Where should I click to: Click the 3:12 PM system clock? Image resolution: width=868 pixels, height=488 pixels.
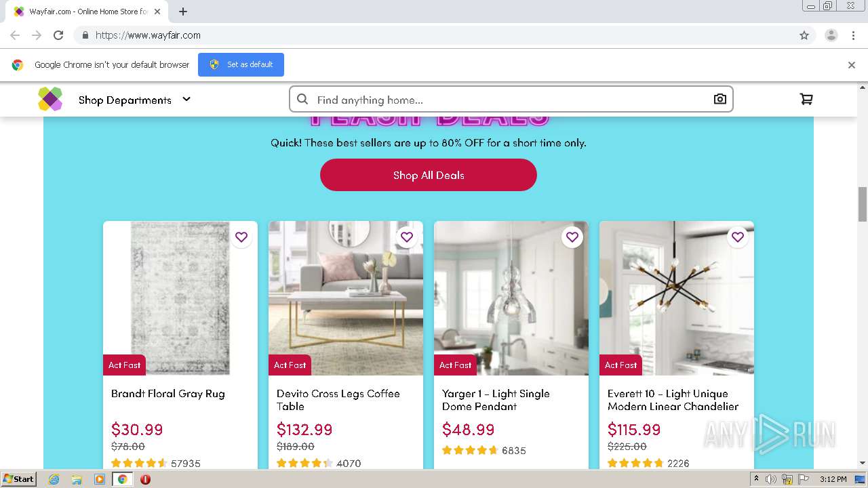(833, 479)
